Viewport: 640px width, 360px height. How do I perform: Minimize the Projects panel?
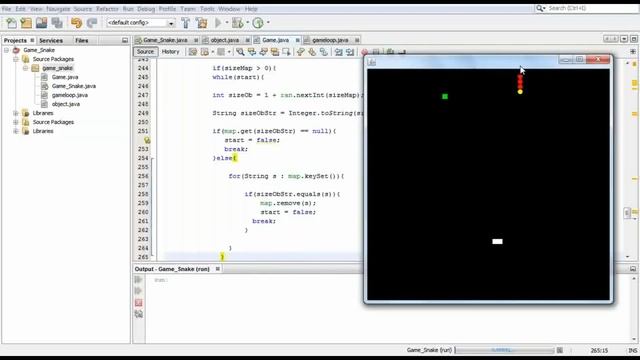pyautogui.click(x=125, y=40)
